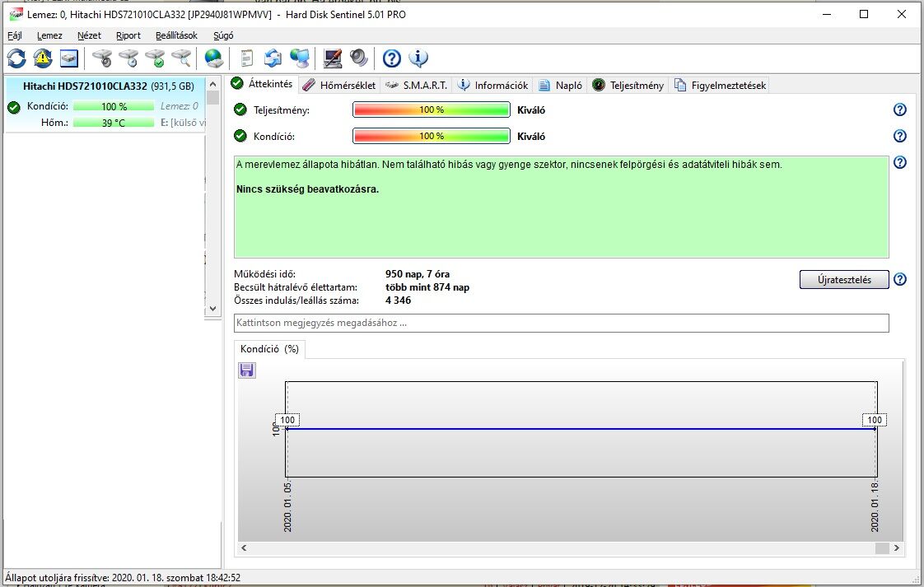The height and width of the screenshot is (587, 924).
Task: Click the Újratesztelés button
Action: tap(844, 279)
